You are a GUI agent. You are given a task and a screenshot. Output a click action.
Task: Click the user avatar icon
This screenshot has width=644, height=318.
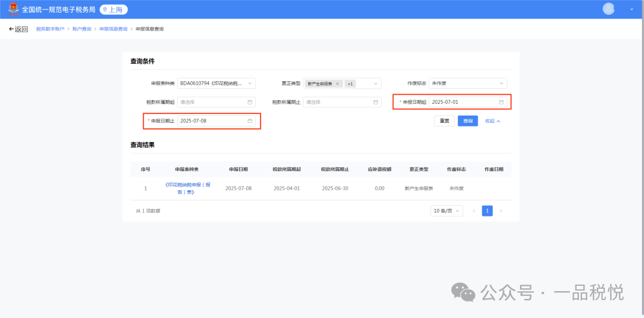pos(608,9)
